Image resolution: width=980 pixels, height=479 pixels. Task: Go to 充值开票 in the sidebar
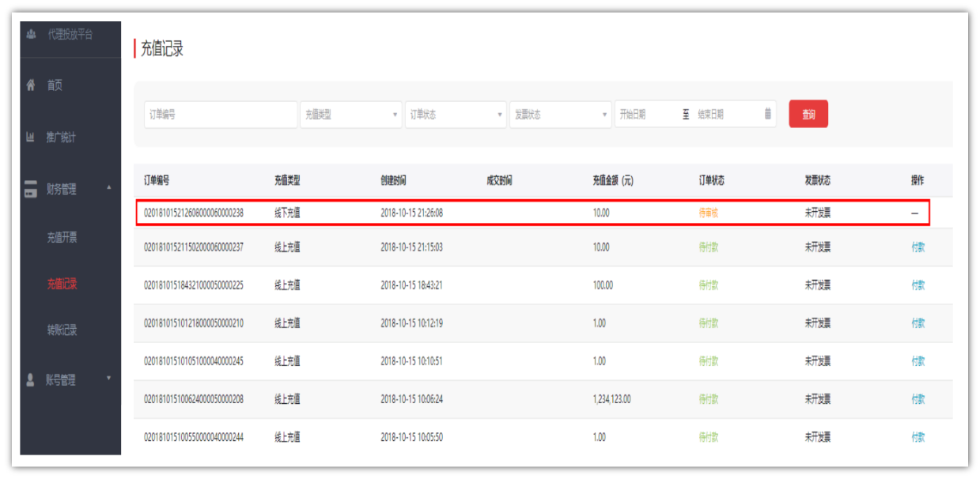point(62,237)
